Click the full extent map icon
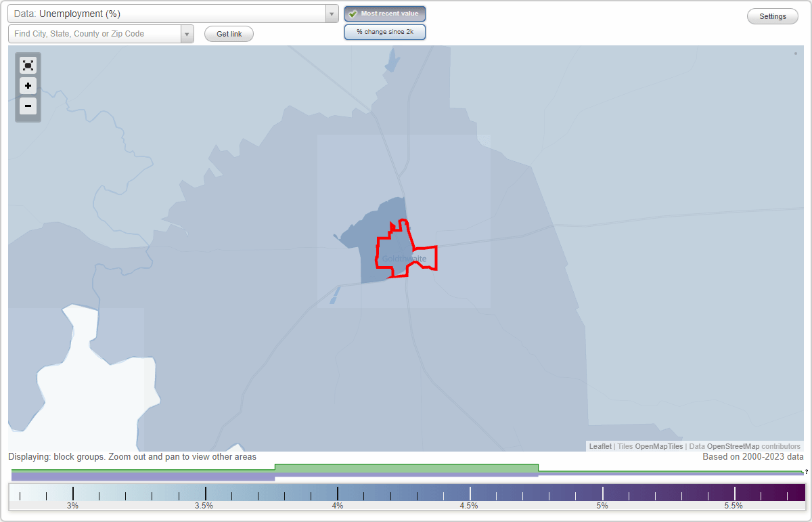The width and height of the screenshot is (812, 522). [28, 65]
